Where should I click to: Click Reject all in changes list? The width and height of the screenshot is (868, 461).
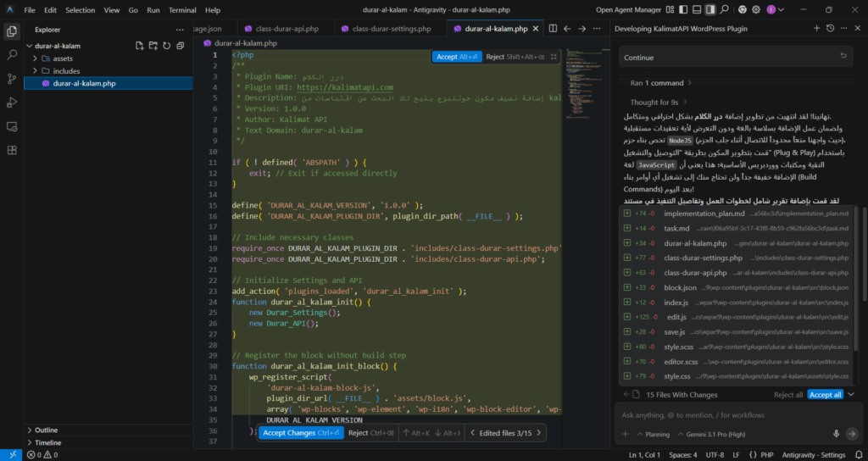coord(787,395)
